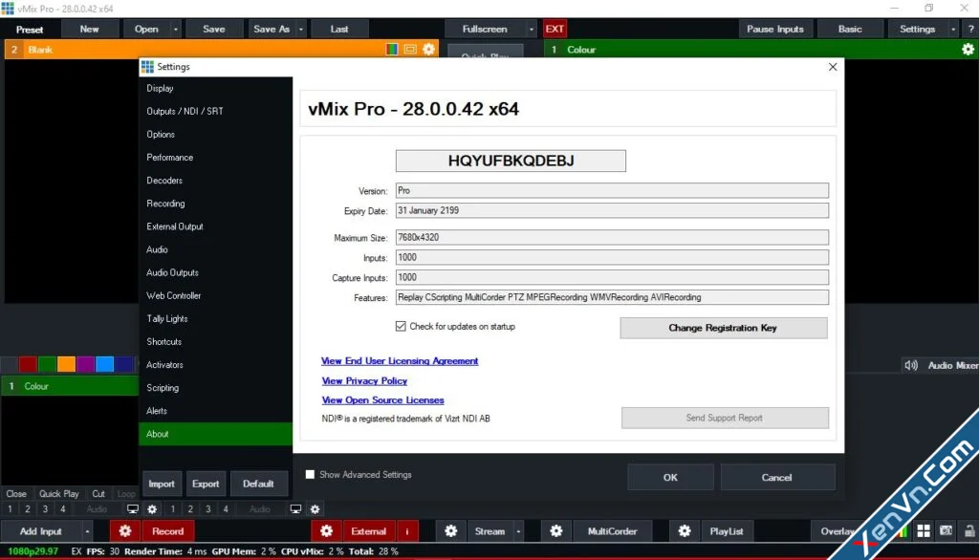Click the Audio Mixer speaker icon

click(911, 365)
